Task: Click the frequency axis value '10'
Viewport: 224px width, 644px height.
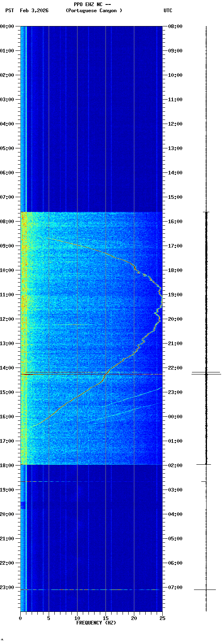Action: [77, 618]
